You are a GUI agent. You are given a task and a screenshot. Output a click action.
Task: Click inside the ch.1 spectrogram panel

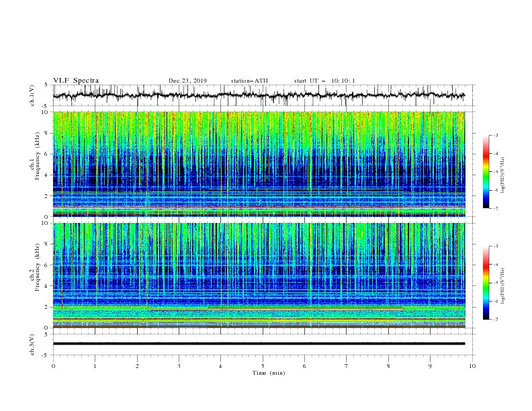click(x=259, y=164)
